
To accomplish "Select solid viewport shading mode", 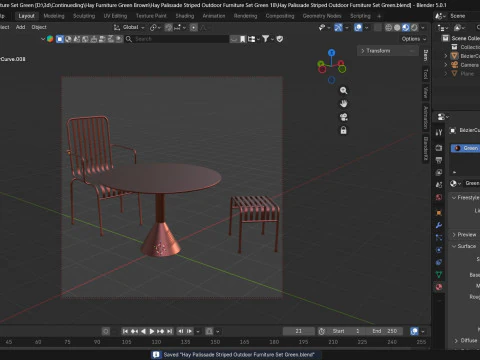I will [397, 28].
